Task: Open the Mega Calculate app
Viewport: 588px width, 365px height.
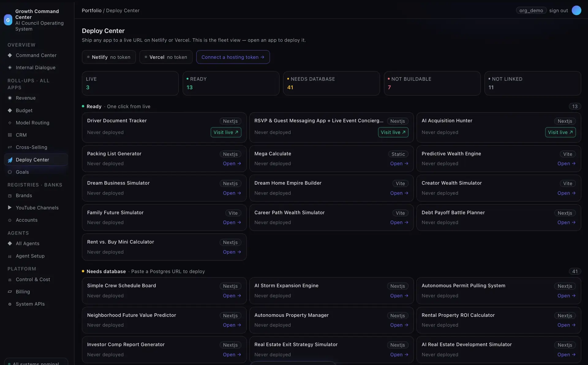Action: coord(399,164)
